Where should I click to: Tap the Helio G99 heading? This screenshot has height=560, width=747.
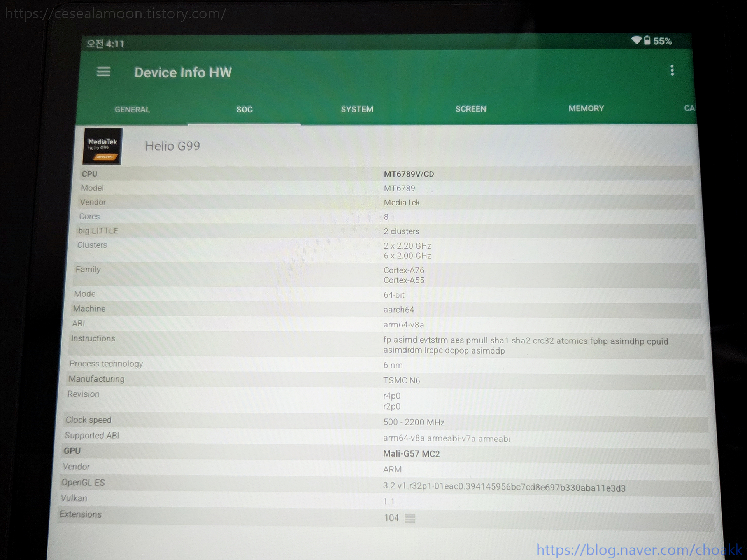tap(173, 146)
